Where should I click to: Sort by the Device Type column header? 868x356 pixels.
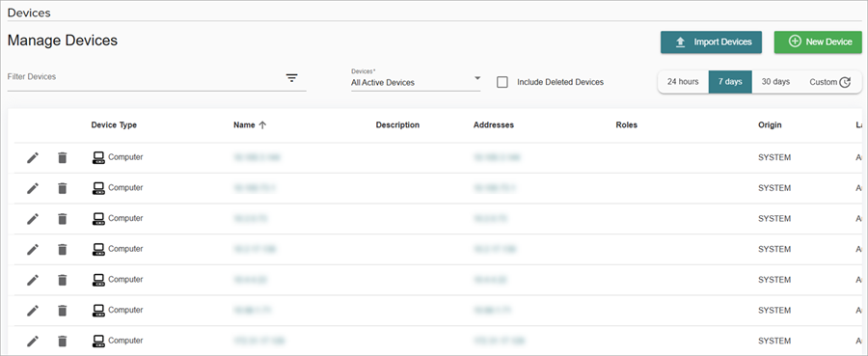[114, 125]
